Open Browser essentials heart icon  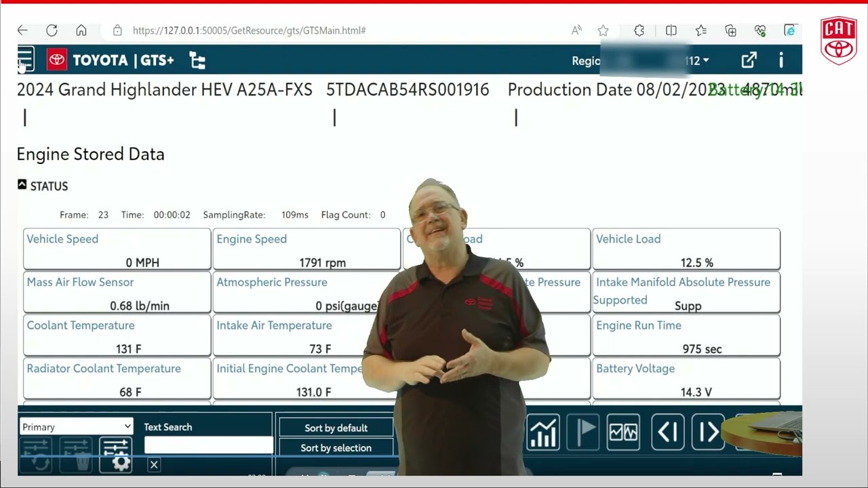[x=760, y=30]
